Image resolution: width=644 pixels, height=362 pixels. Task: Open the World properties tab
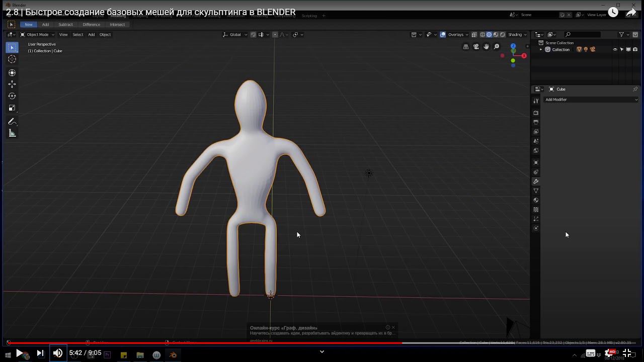[536, 150]
